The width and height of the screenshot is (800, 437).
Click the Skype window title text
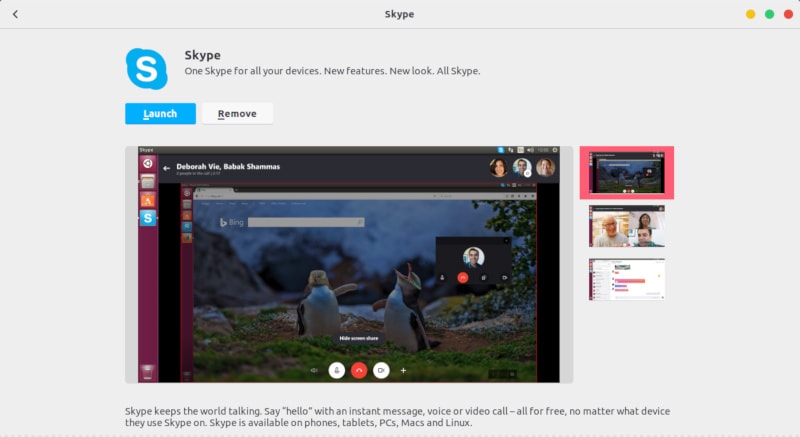[399, 14]
